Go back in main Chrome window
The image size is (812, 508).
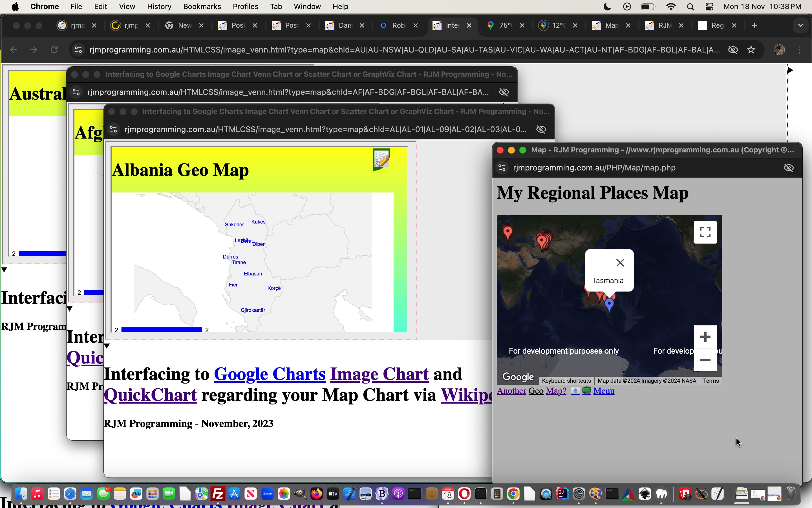click(x=14, y=50)
